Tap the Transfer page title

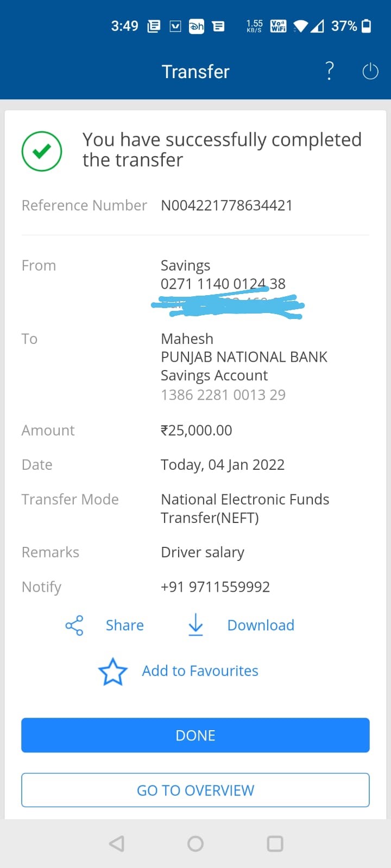[x=195, y=72]
